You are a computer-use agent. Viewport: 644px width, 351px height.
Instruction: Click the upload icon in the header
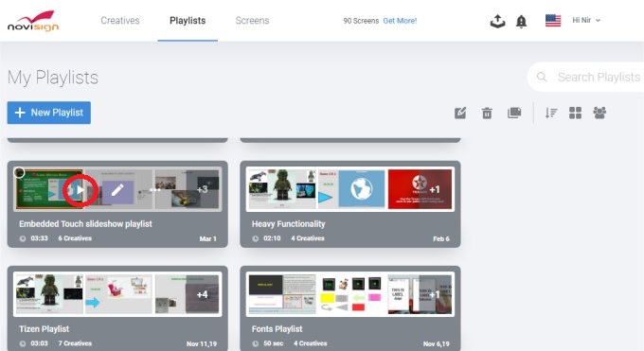click(497, 21)
